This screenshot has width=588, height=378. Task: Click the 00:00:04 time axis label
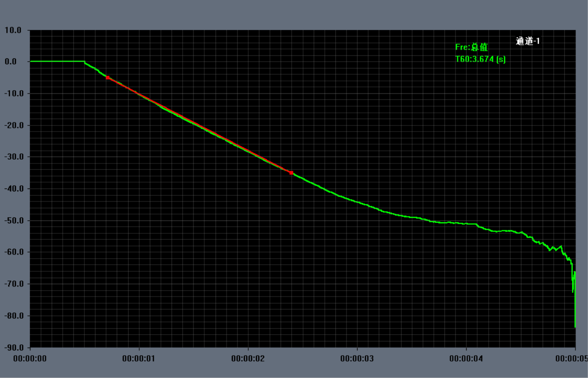pos(466,358)
